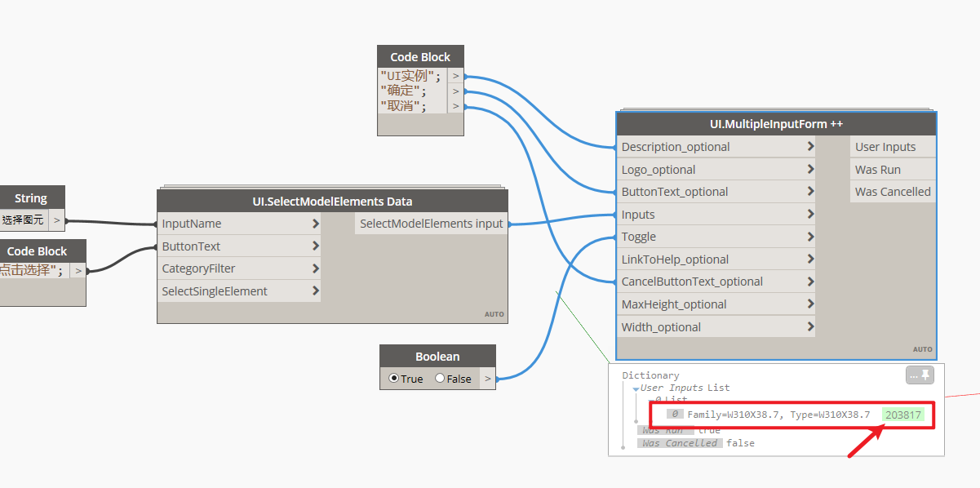Select the UI.SelectModelElements Data node header
This screenshot has height=488, width=980.
pyautogui.click(x=332, y=201)
